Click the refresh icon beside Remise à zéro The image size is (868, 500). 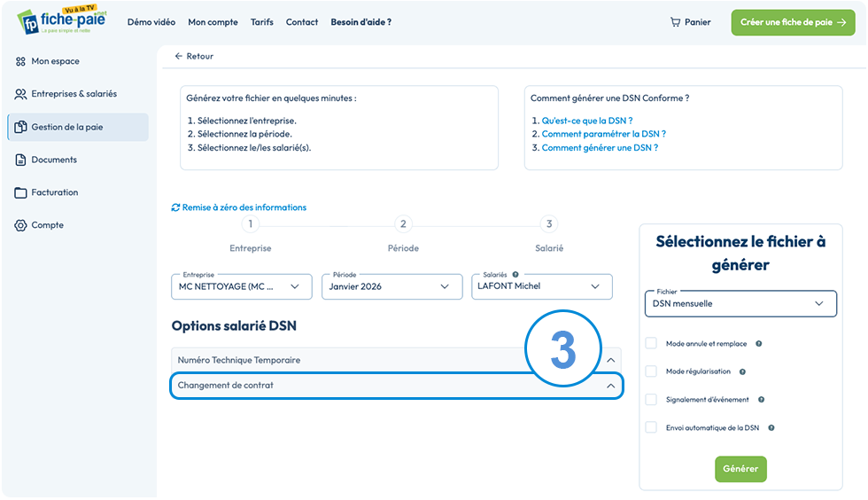pyautogui.click(x=175, y=207)
